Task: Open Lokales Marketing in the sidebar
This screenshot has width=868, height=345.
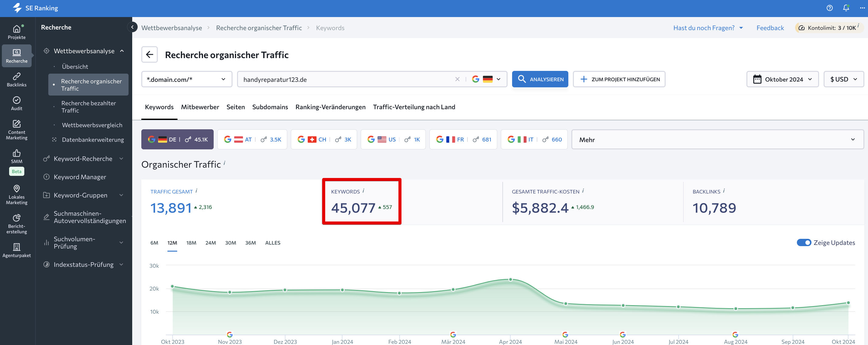Action: click(x=16, y=195)
